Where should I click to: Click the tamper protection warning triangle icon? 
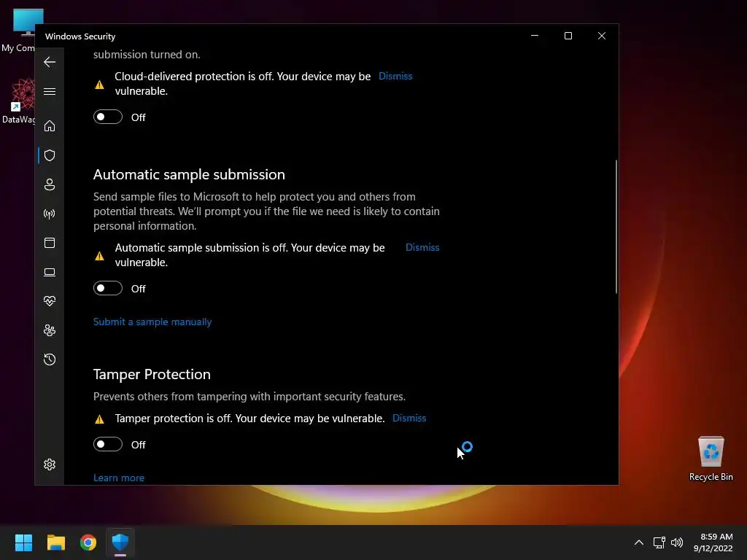click(99, 419)
